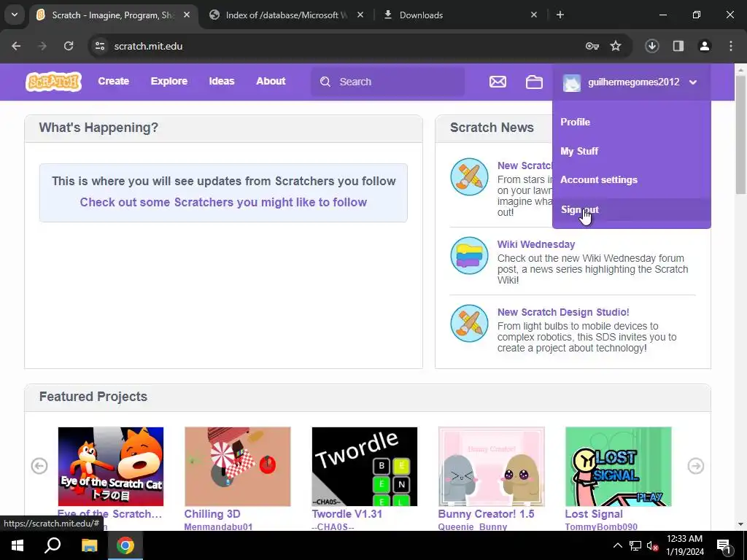
Task: Toggle Chrome side panel
Action: coord(678,46)
